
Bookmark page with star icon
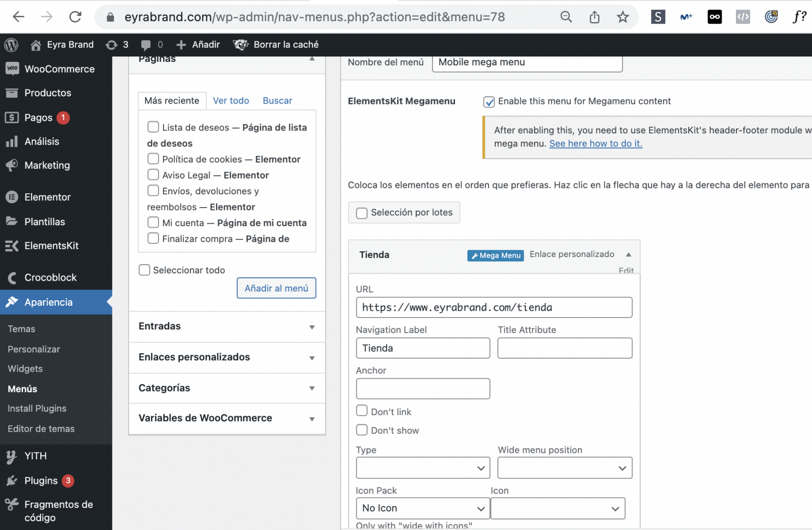(x=623, y=17)
